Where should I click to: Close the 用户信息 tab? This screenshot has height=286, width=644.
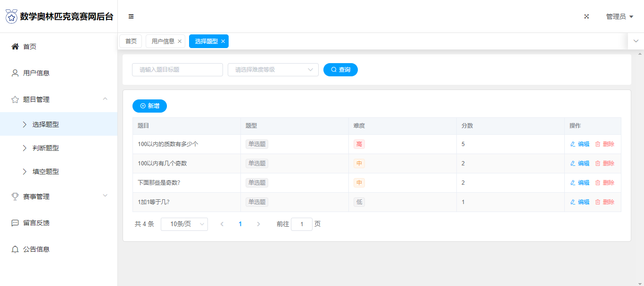tap(180, 41)
